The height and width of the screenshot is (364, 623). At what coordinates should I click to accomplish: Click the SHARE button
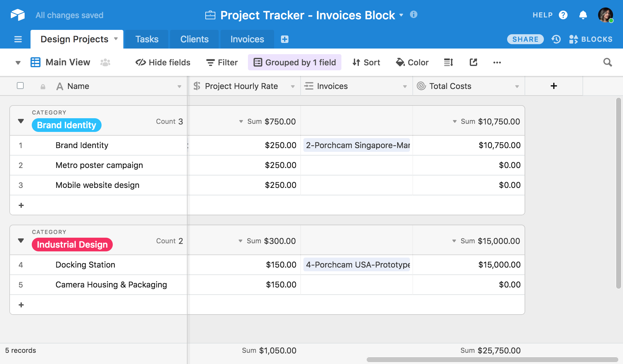pyautogui.click(x=525, y=39)
